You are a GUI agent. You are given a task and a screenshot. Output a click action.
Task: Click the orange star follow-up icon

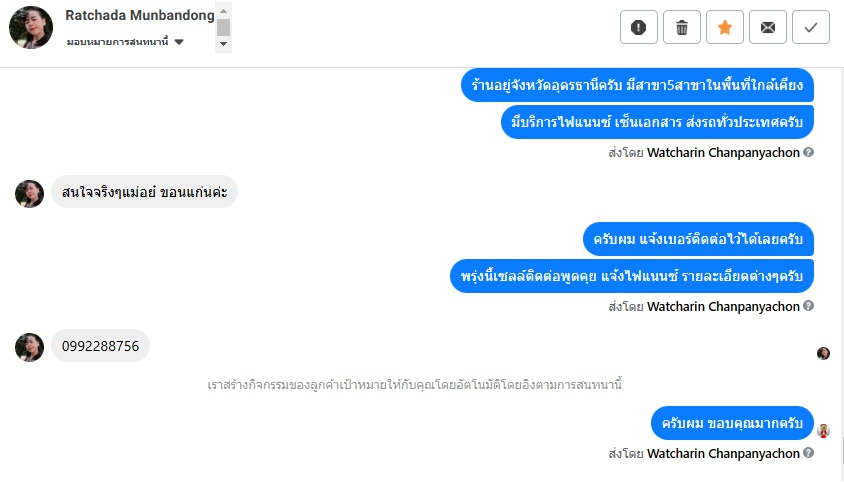point(725,28)
